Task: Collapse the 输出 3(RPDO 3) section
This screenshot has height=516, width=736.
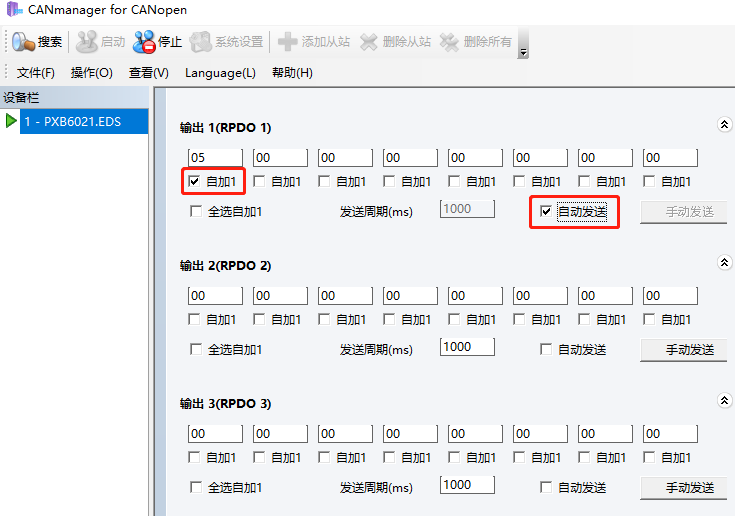Action: [724, 400]
